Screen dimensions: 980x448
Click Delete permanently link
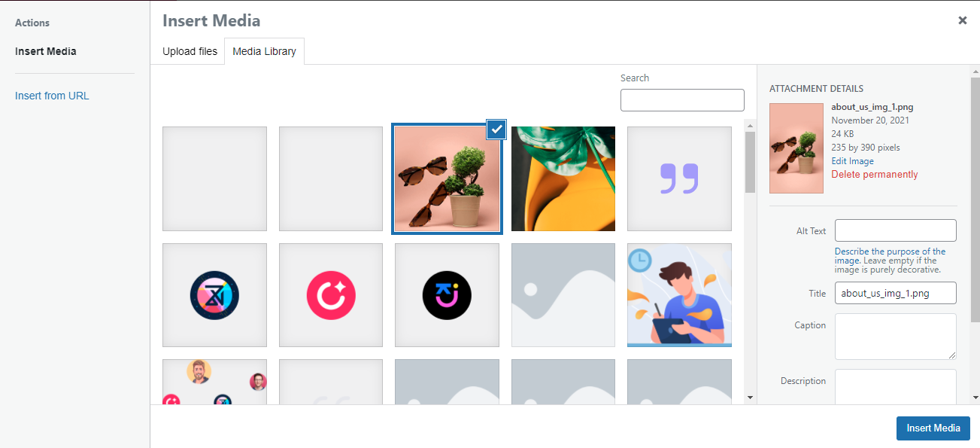pos(874,174)
